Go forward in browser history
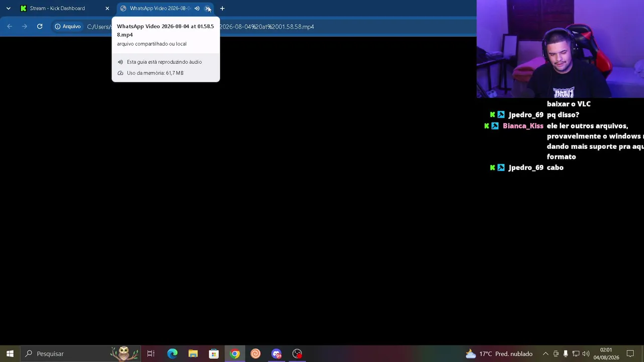The image size is (644, 362). coord(25,26)
